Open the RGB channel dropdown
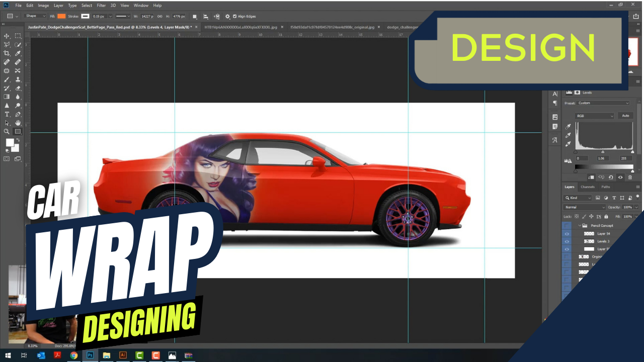 click(595, 116)
